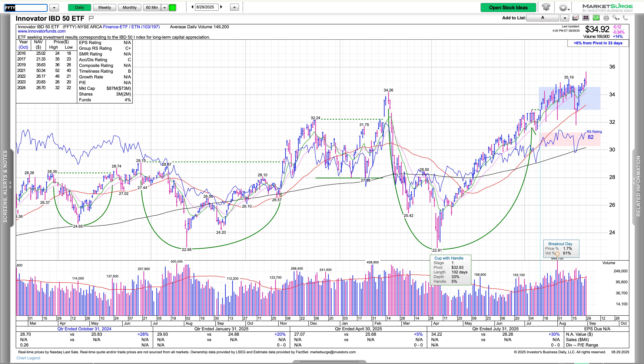Open the wrench tools menu

[616, 18]
